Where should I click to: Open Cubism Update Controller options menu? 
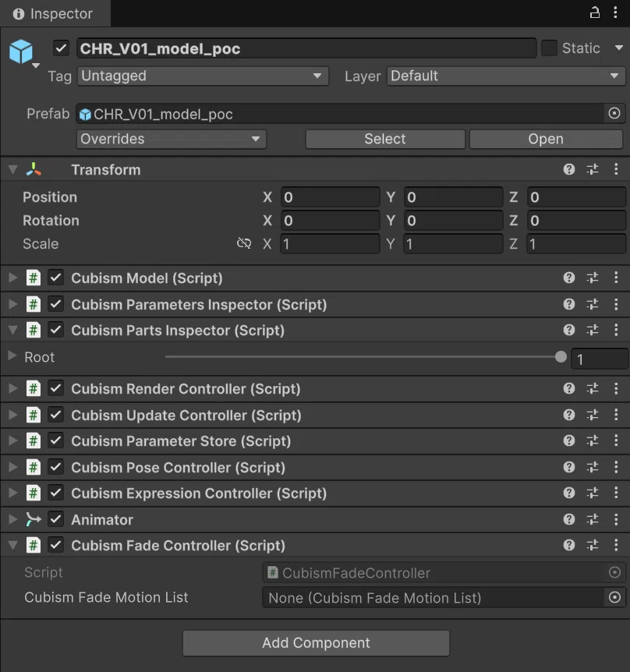click(x=616, y=415)
